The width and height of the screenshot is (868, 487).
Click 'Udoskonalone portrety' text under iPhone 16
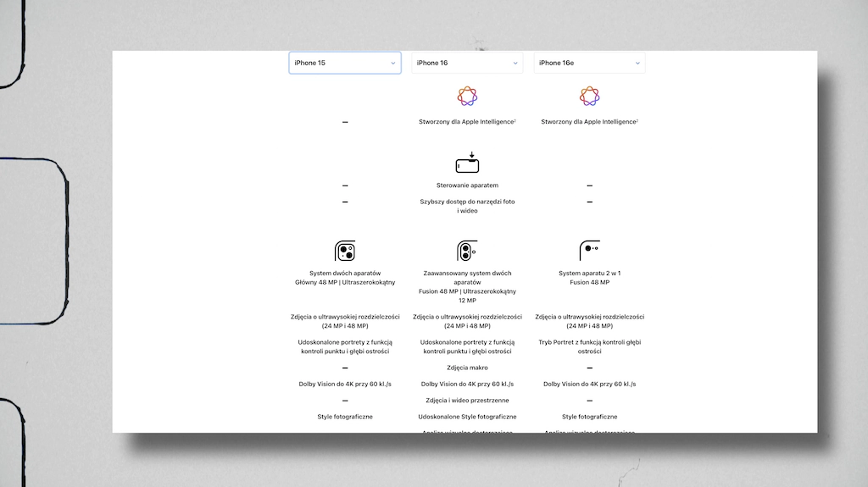tap(467, 346)
